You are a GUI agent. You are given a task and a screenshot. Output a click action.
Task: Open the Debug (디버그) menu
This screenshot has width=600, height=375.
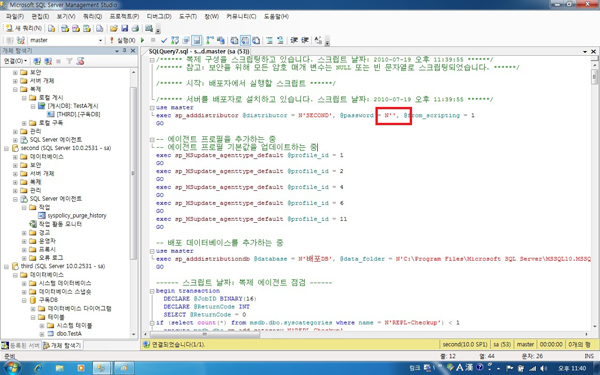(x=159, y=16)
